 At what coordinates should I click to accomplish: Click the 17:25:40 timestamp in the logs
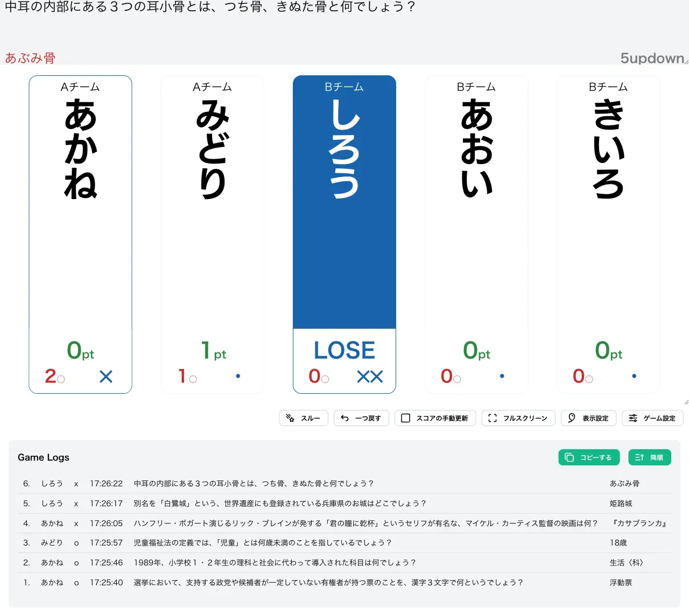tap(106, 583)
